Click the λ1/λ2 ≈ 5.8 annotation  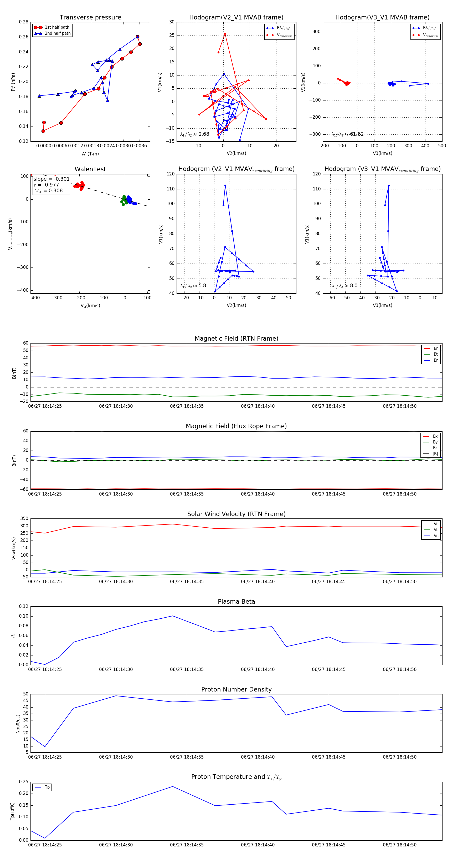click(193, 286)
